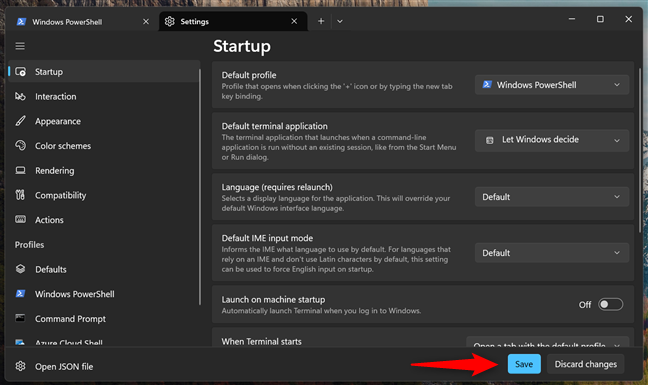Open the Default terminal application dropdown

tap(552, 140)
